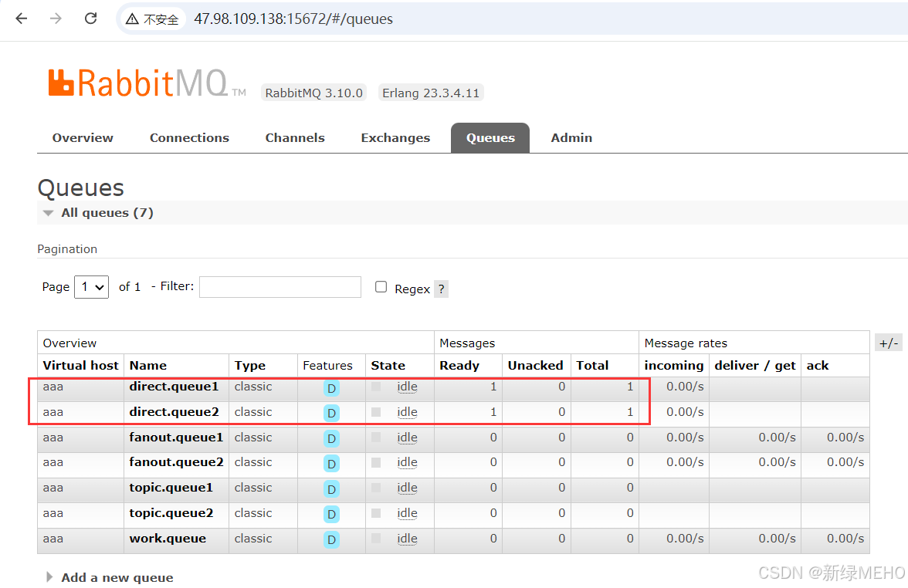This screenshot has width=908, height=588.
Task: Click the RabbitMQ 3.10.0 version label
Action: pos(313,93)
